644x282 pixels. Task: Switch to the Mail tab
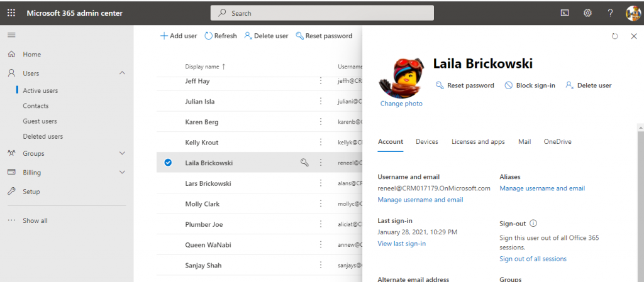pos(525,141)
